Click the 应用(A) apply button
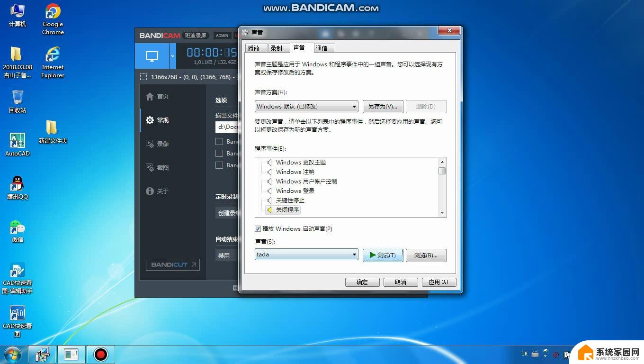Screen dimensions: 644x364 pos(439,282)
